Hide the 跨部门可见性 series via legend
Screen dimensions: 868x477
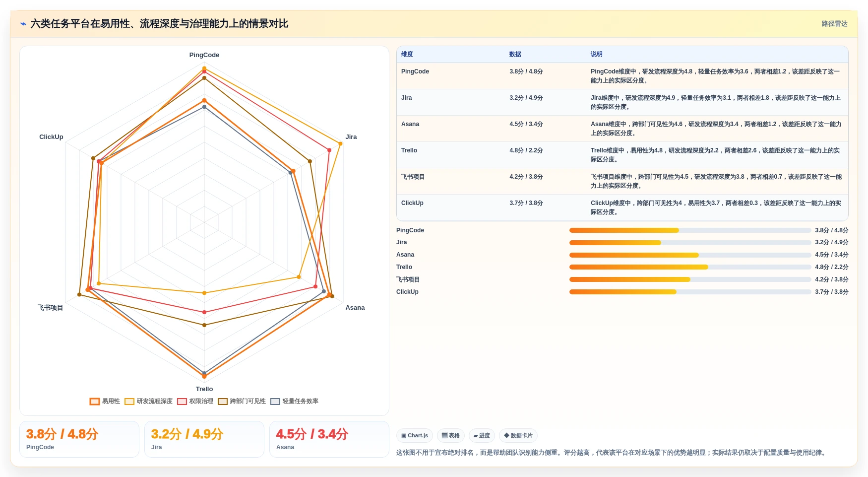[x=242, y=402]
